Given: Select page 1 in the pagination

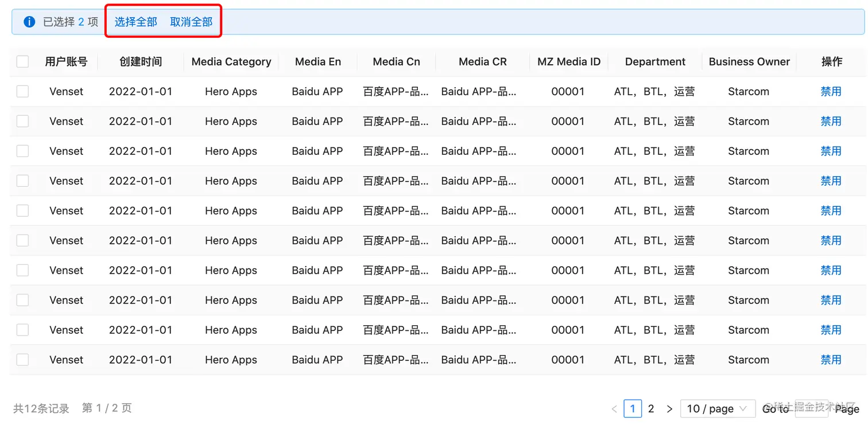Looking at the screenshot, I should point(633,408).
